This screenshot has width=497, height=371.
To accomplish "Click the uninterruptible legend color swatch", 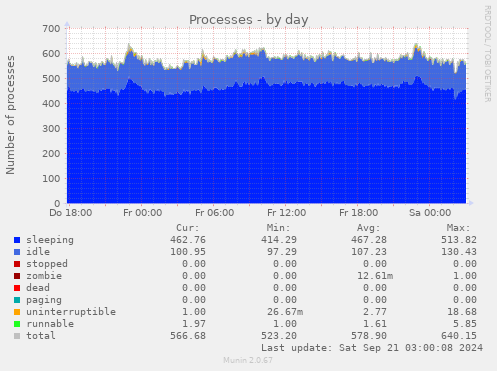I will click(x=17, y=312).
